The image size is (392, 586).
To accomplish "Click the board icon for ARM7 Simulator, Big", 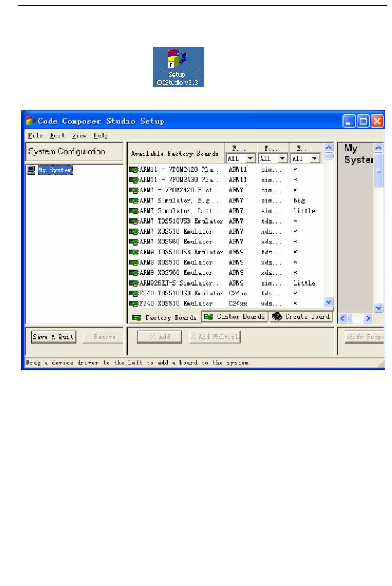I will (133, 201).
